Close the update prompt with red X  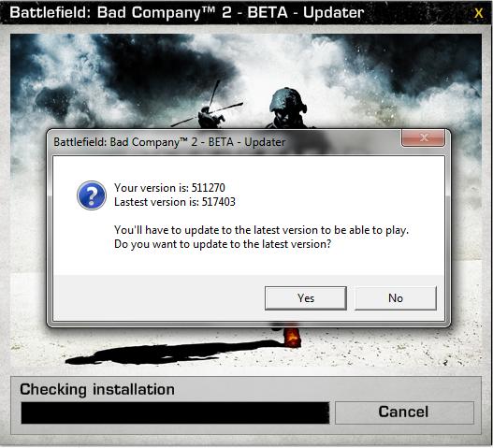[423, 137]
